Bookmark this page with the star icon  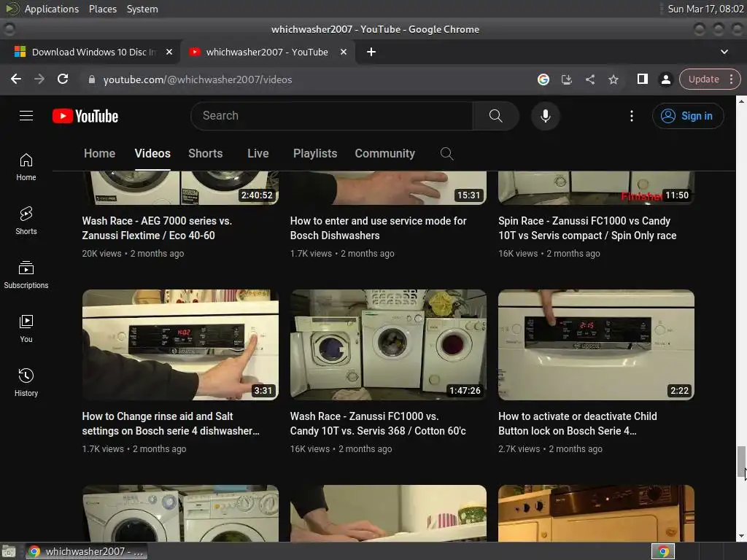(x=613, y=79)
